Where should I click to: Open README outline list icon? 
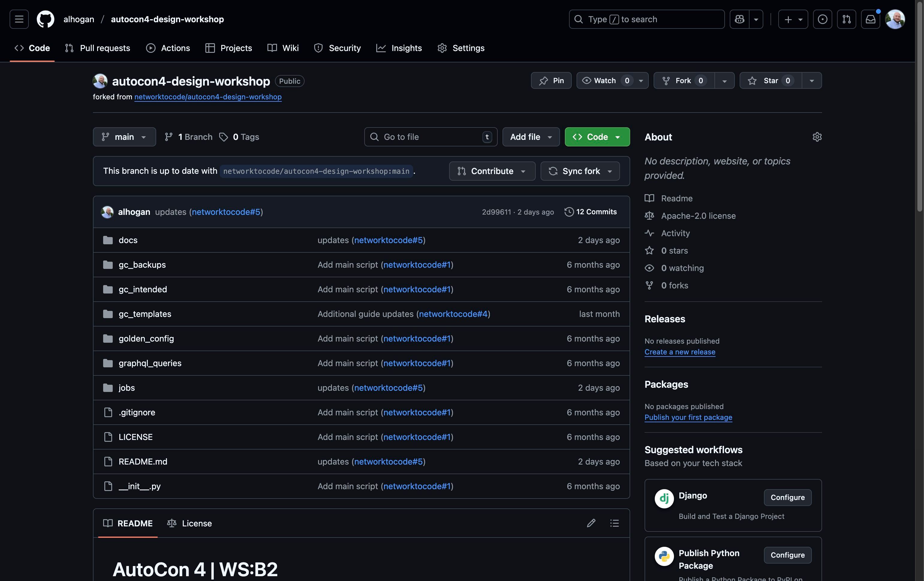click(x=614, y=523)
